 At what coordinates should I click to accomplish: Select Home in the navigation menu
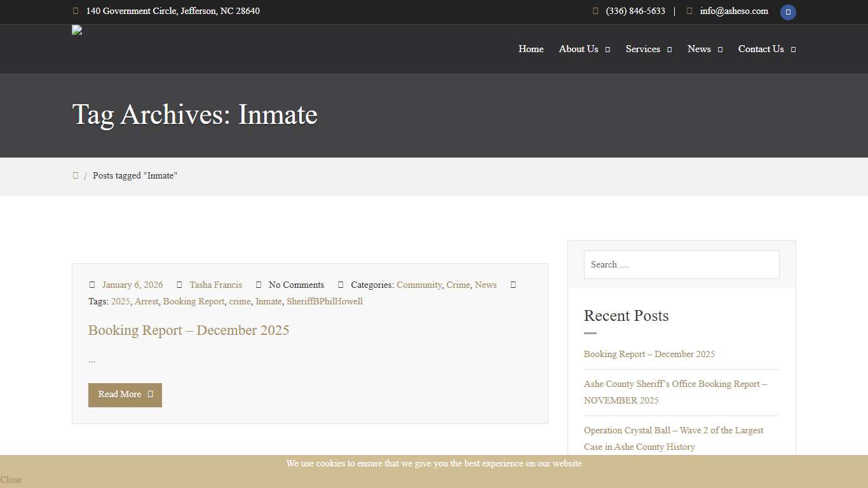[x=531, y=49]
